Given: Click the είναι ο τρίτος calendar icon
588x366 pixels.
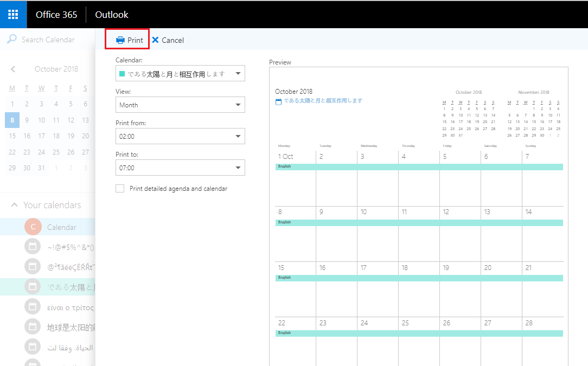Looking at the screenshot, I should (33, 307).
